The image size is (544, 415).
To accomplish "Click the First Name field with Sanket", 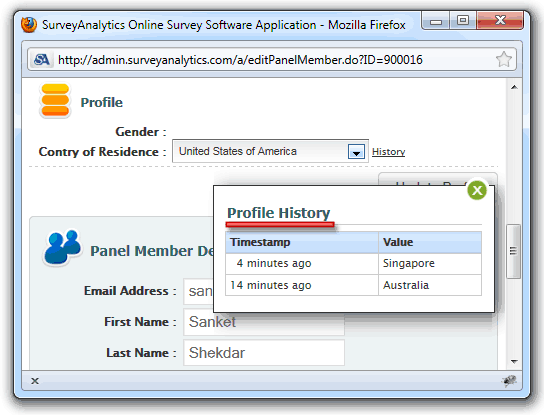I will [x=264, y=322].
